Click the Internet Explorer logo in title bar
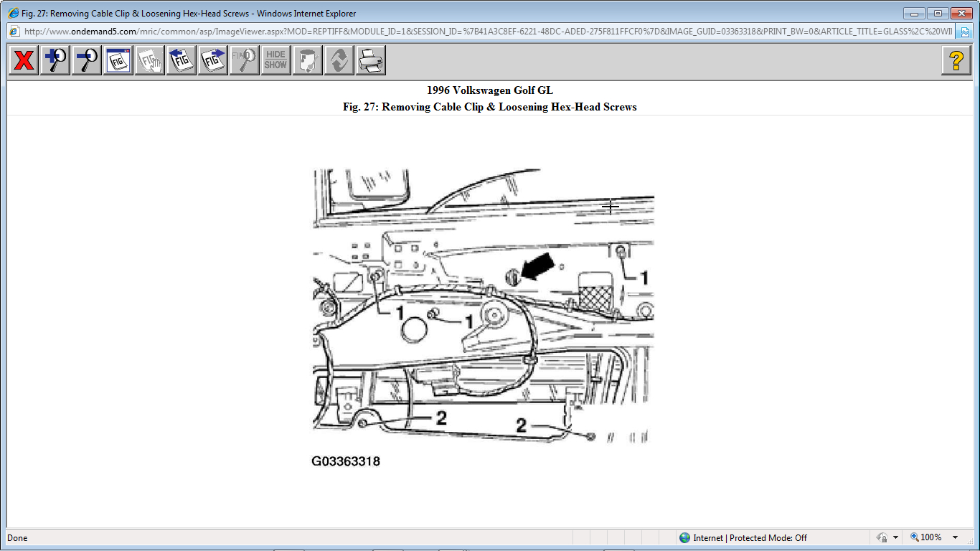 [x=13, y=13]
